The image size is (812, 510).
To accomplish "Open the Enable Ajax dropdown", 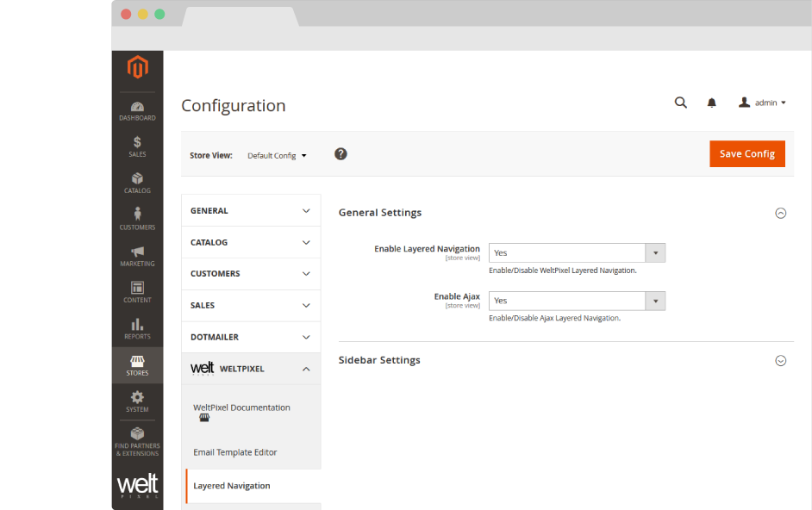I will [577, 301].
